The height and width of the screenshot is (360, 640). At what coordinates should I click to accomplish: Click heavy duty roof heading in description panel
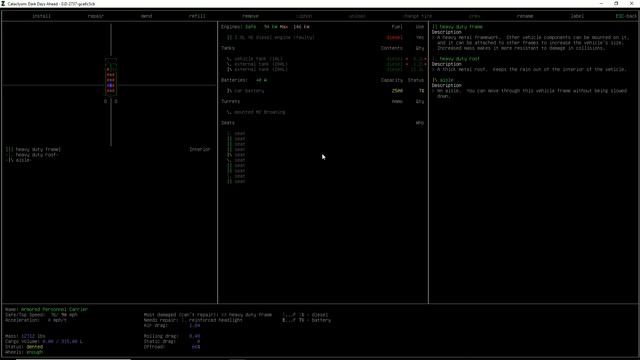pos(456,59)
